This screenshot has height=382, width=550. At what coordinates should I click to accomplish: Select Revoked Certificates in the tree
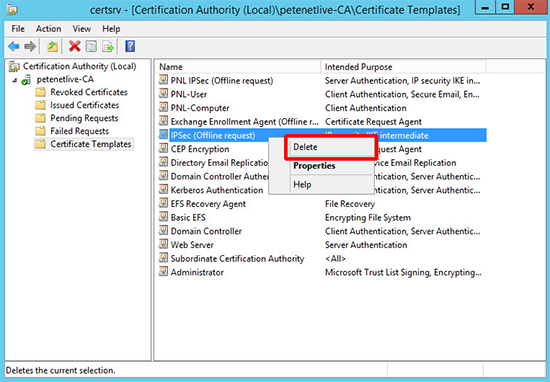(x=89, y=92)
